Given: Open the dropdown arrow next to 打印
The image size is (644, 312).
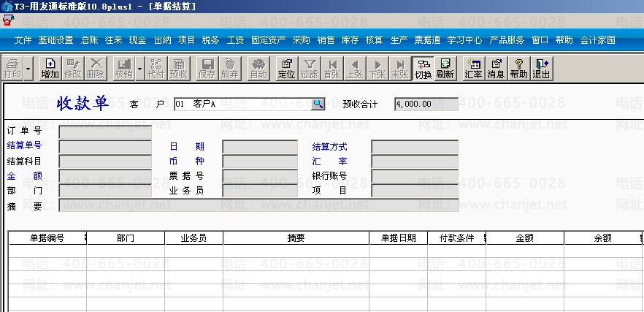Looking at the screenshot, I should [28, 68].
